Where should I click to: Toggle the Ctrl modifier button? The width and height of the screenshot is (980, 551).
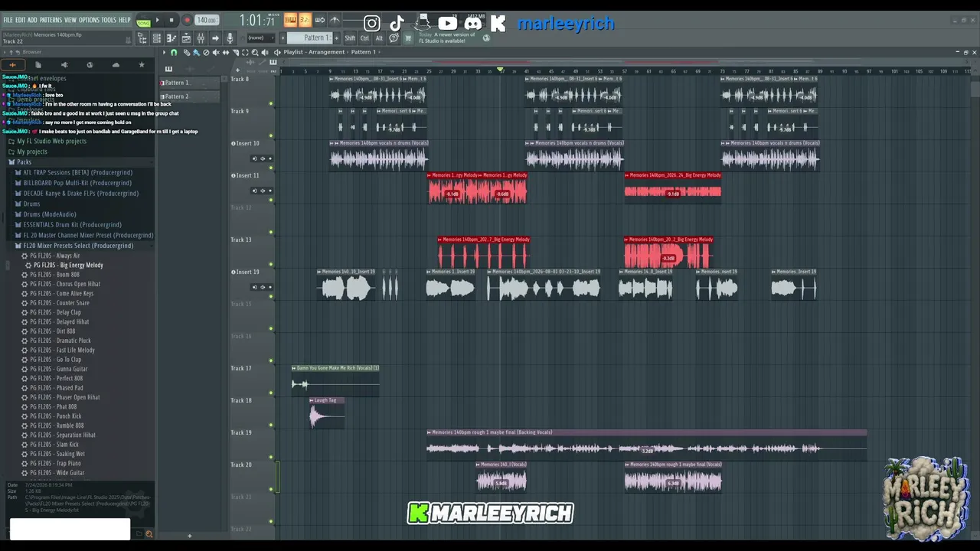point(364,37)
